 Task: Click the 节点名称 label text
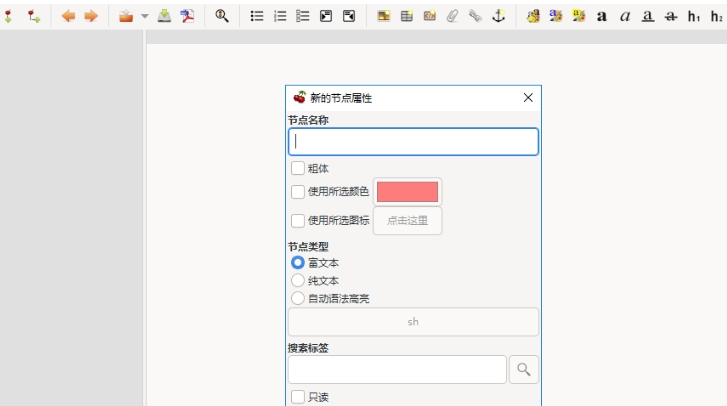tap(308, 121)
